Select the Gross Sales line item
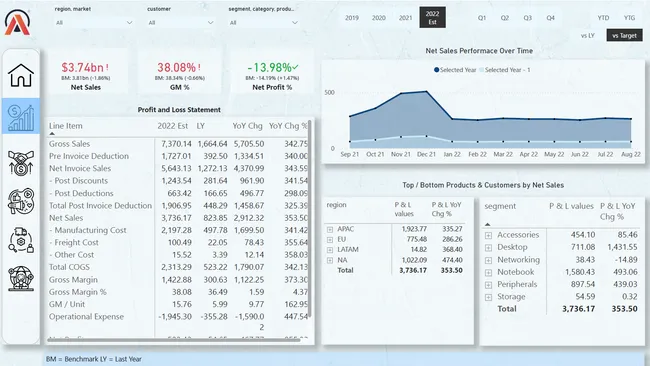The width and height of the screenshot is (650, 366). 178,144
